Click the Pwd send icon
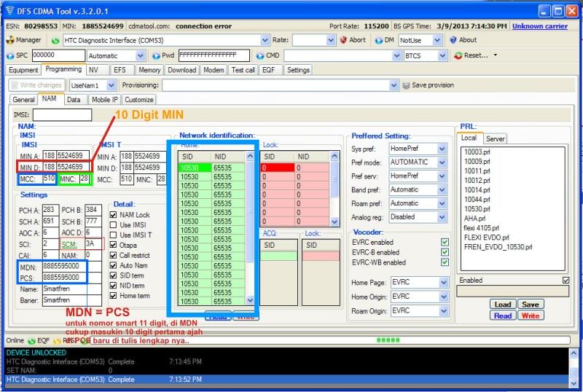The height and width of the screenshot is (392, 583). (156, 56)
